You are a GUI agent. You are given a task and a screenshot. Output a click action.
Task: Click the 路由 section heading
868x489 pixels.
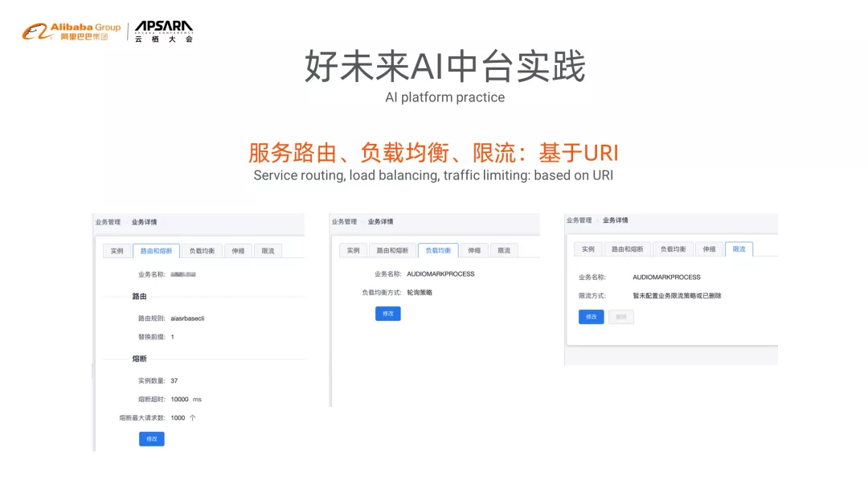(140, 296)
